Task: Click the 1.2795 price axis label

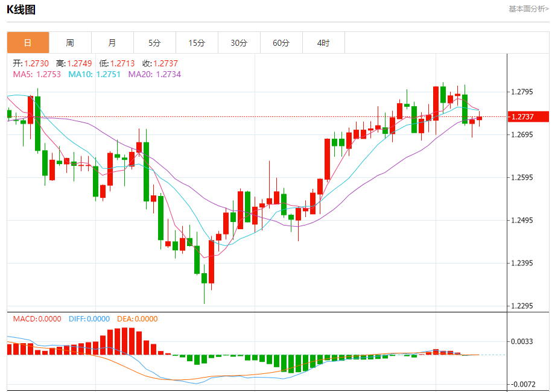Action: click(x=522, y=92)
